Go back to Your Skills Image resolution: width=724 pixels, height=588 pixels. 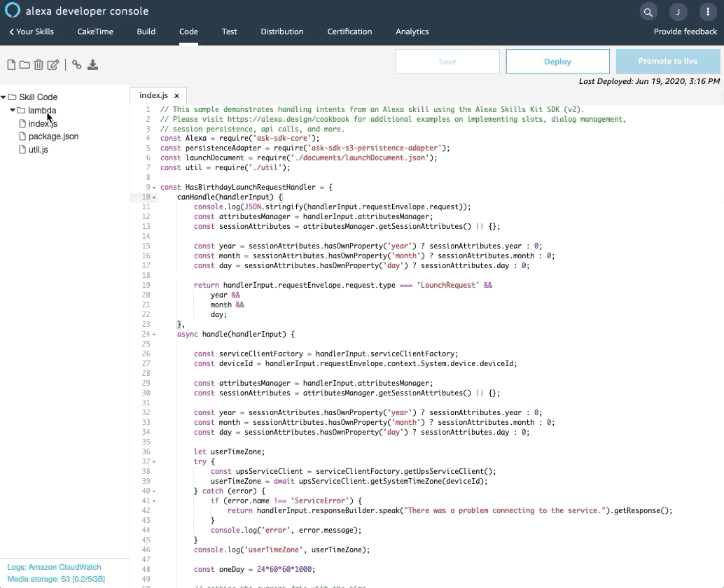click(32, 31)
